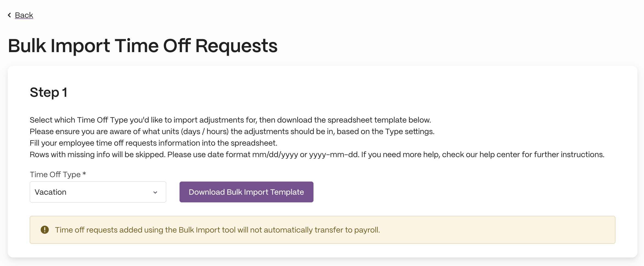Screen dimensions: 644x266
Task: Expand the chevron beside Vacation
Action: [155, 192]
